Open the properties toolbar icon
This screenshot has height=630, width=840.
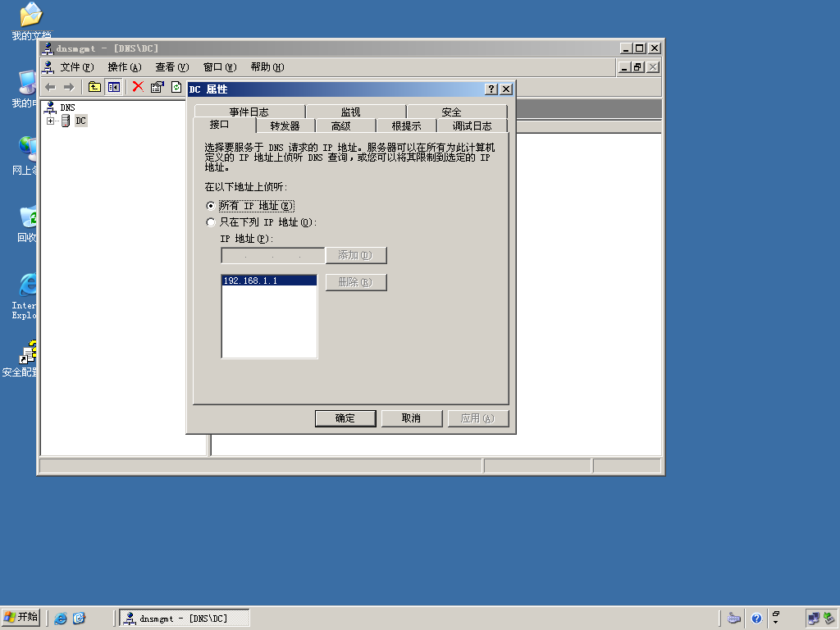[x=157, y=87]
